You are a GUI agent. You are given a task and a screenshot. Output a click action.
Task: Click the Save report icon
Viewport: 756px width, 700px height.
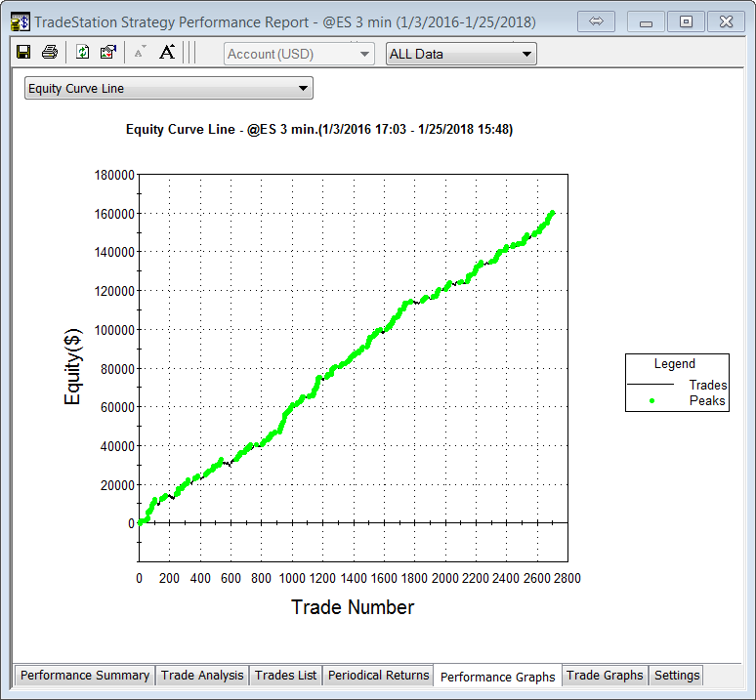(23, 53)
